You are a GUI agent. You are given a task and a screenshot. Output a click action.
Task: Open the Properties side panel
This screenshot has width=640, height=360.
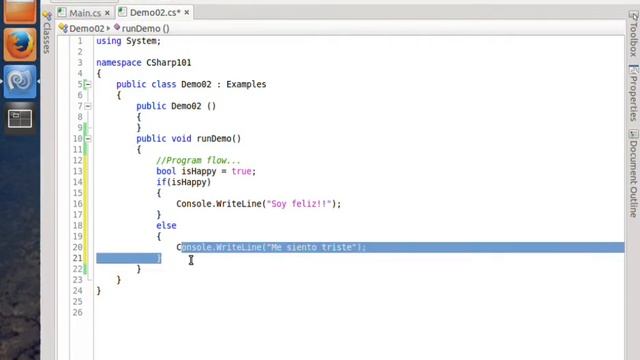pyautogui.click(x=633, y=93)
